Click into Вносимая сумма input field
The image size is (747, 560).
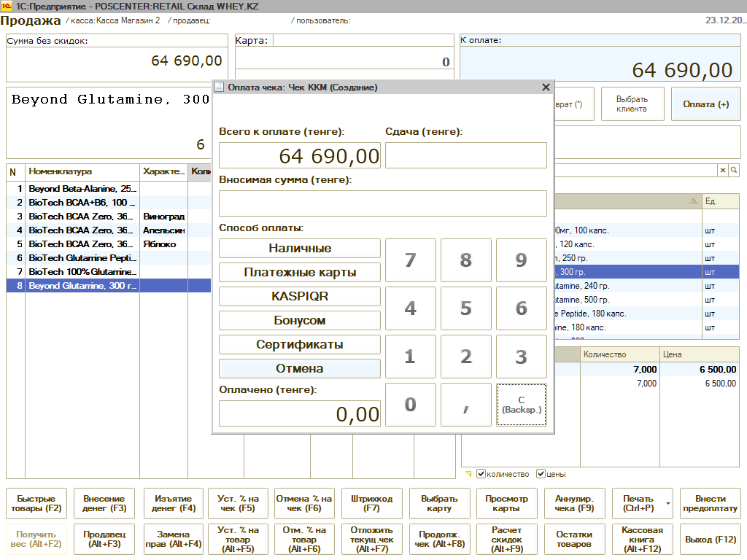[382, 203]
